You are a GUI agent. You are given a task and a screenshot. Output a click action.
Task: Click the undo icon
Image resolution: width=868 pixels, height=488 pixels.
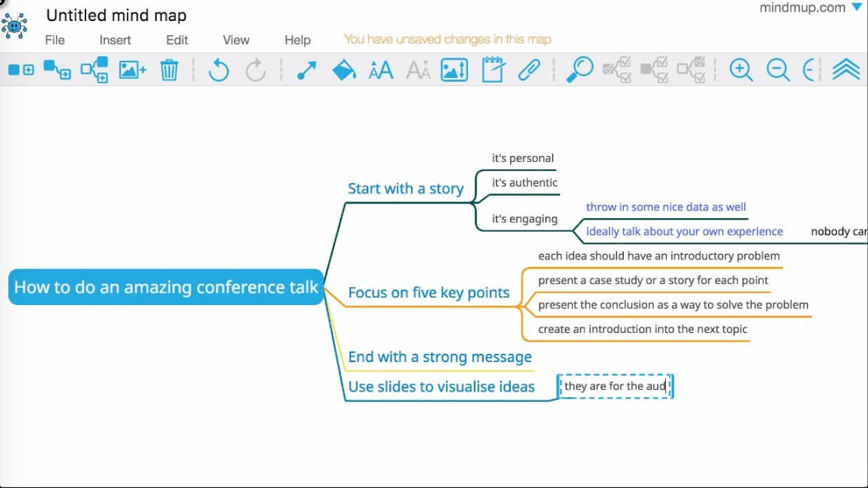(218, 69)
